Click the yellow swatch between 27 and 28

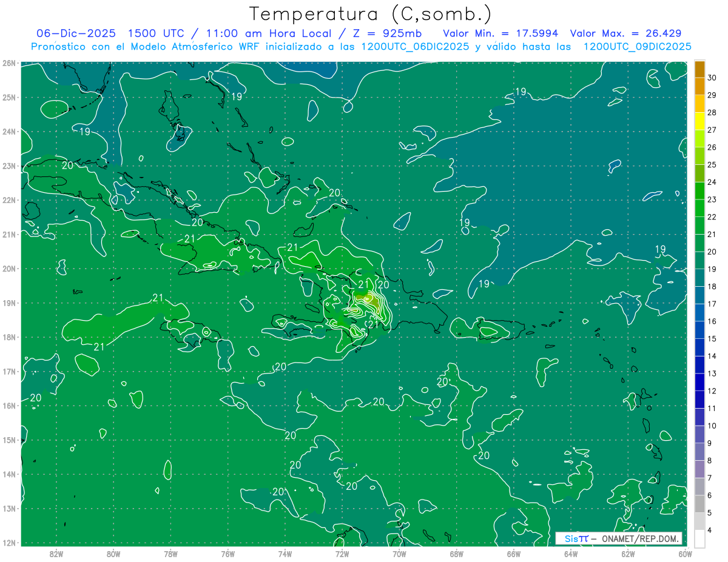pos(699,121)
